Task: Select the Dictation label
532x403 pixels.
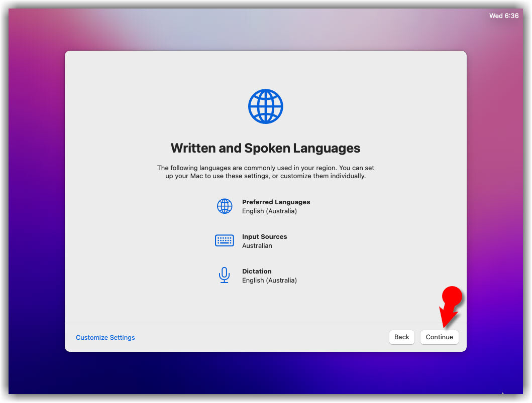Action: (257, 272)
